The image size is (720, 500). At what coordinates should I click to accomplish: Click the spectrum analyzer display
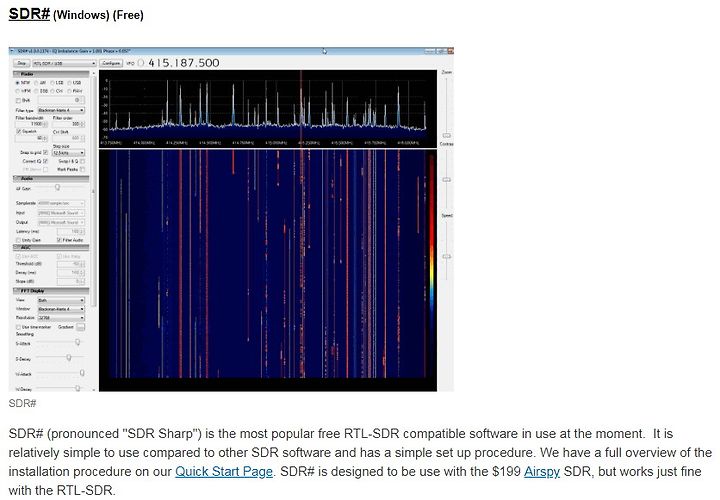tap(268, 108)
